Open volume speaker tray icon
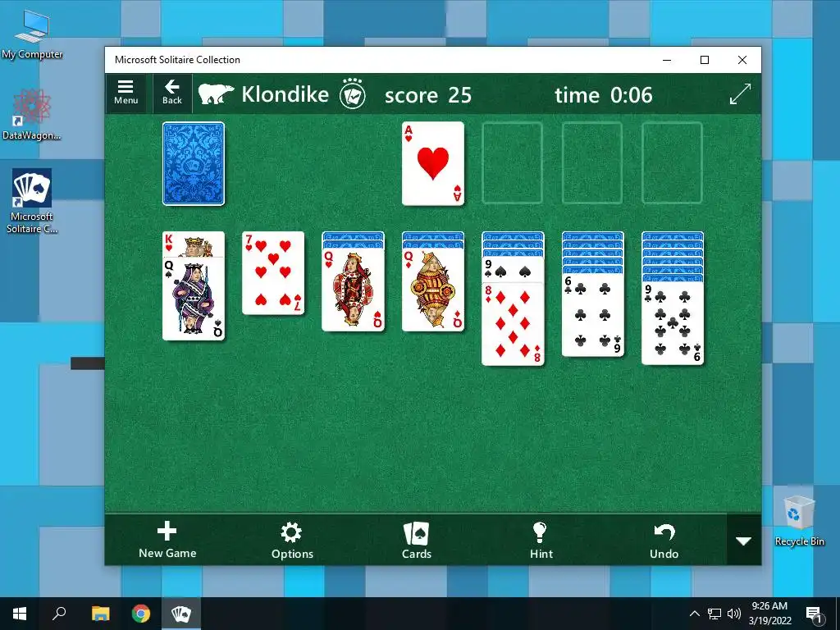The image size is (840, 630). 734,614
